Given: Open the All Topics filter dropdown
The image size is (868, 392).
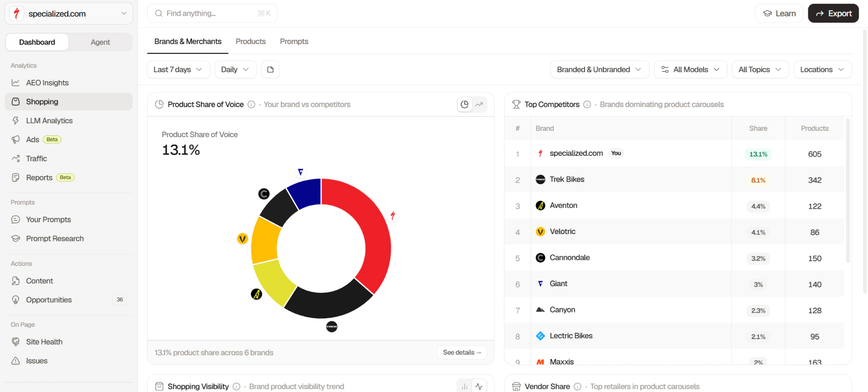Looking at the screenshot, I should (x=760, y=69).
